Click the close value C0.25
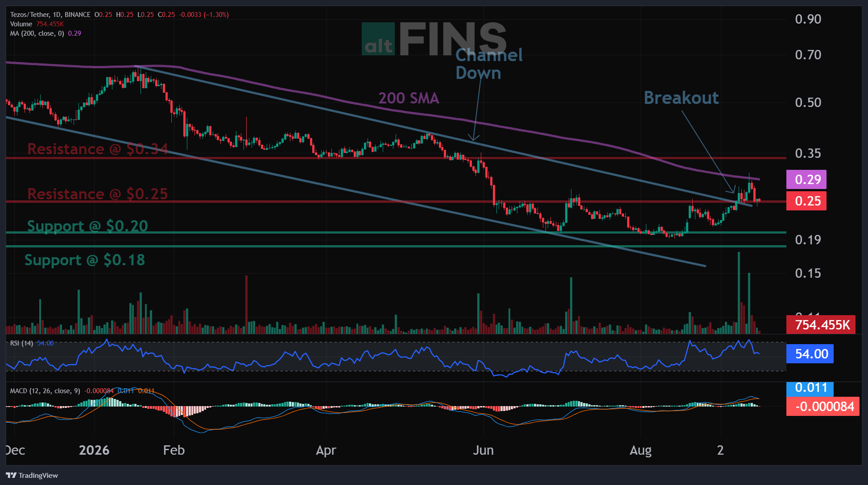Viewport: 868px width, 485px height. 166,15
